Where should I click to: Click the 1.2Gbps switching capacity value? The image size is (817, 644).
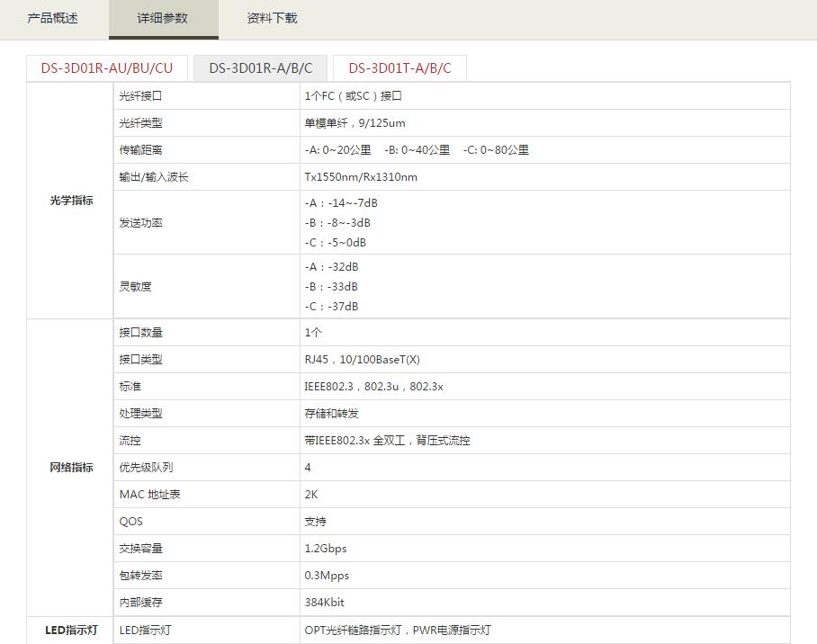(326, 549)
